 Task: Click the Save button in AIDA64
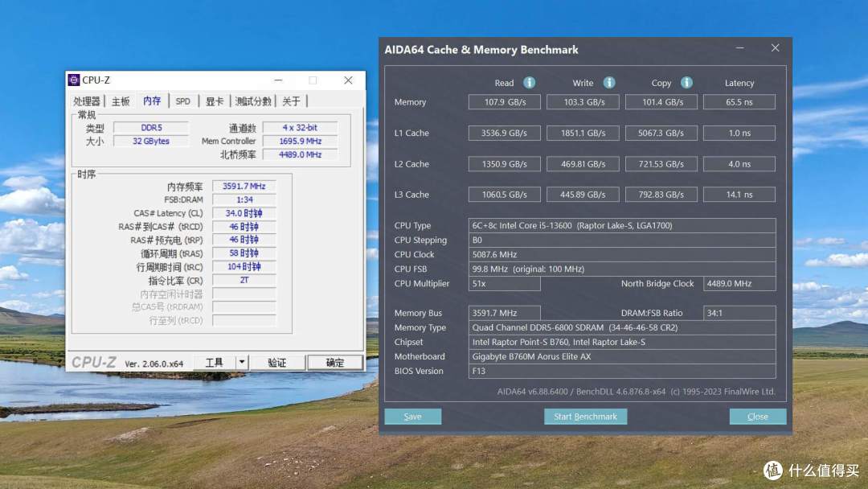pos(413,417)
